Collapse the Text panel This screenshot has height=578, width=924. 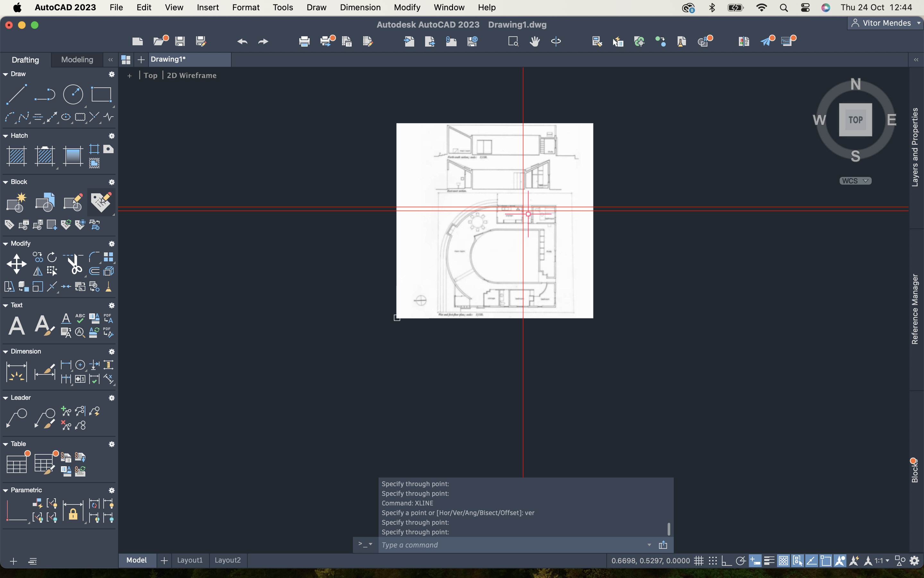click(x=5, y=305)
